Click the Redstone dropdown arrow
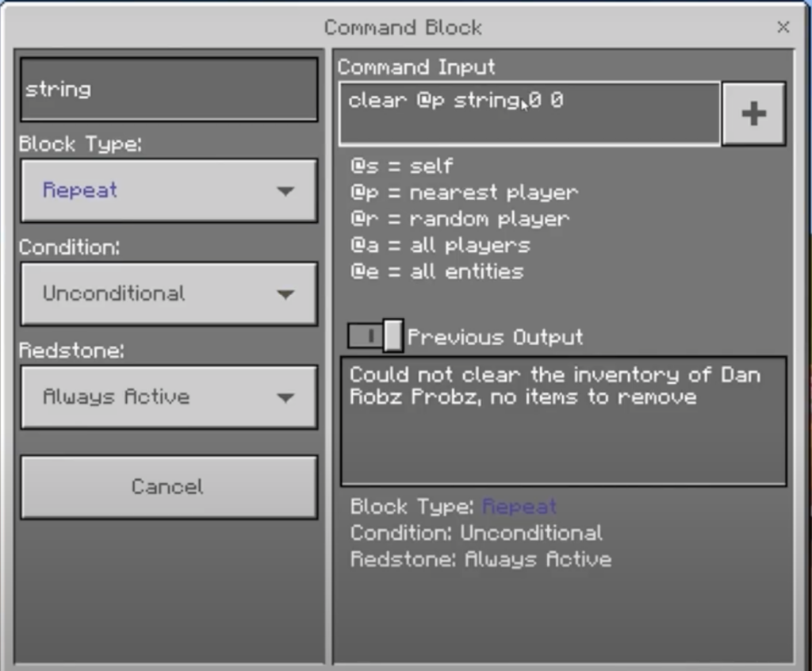This screenshot has width=812, height=671. pyautogui.click(x=285, y=397)
